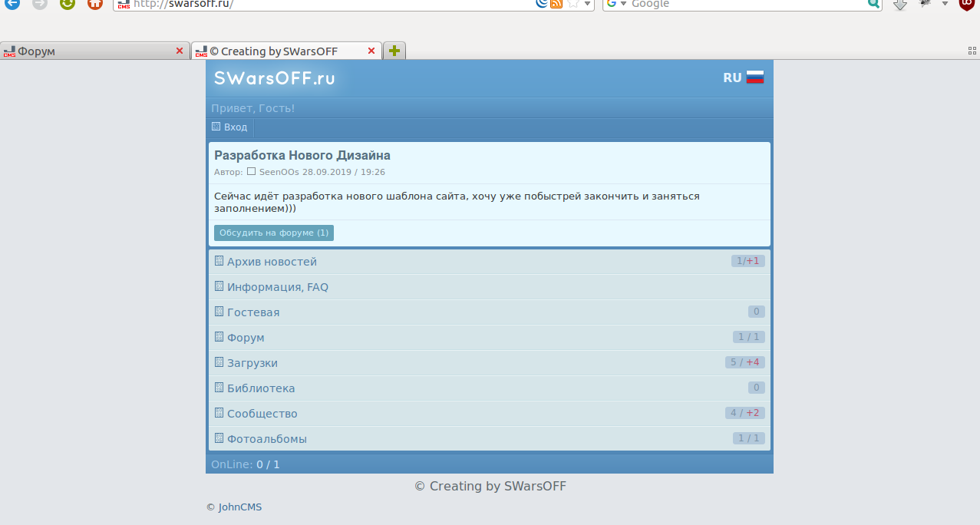980x525 pixels.
Task: Open the address bar history dropdown arrow
Action: click(x=588, y=4)
